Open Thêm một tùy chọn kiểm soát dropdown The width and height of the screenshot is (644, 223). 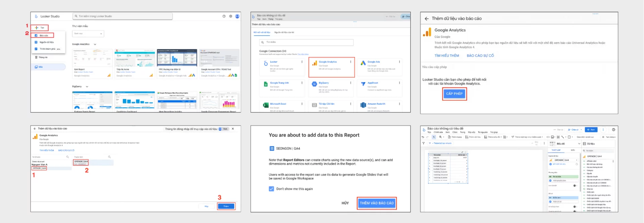click(x=527, y=137)
